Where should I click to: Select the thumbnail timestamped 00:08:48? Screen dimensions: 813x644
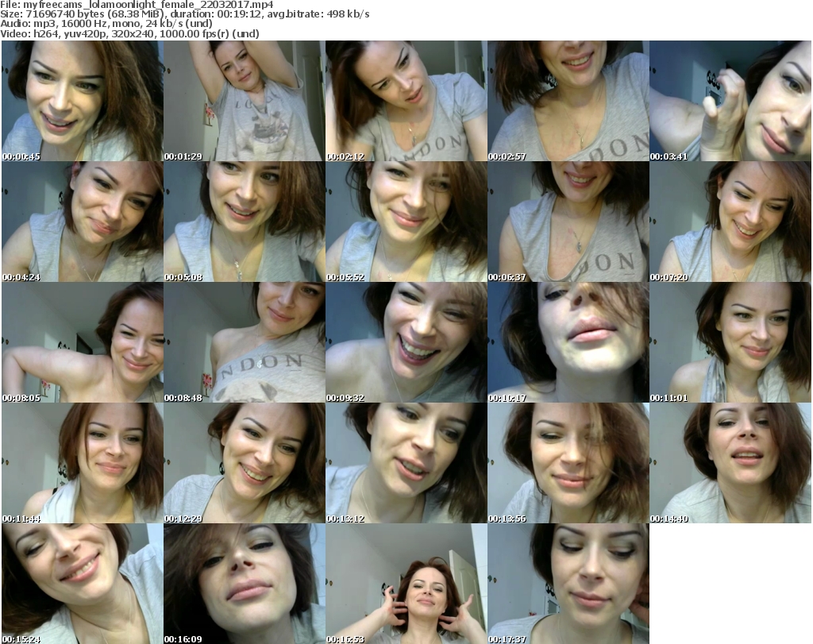(245, 342)
